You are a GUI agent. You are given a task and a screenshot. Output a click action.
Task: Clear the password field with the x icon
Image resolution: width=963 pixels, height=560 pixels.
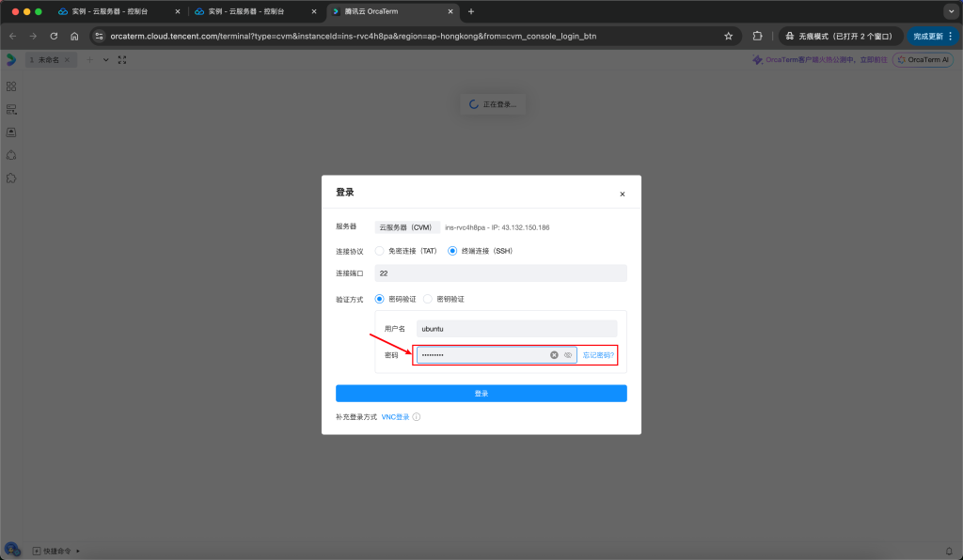point(554,354)
